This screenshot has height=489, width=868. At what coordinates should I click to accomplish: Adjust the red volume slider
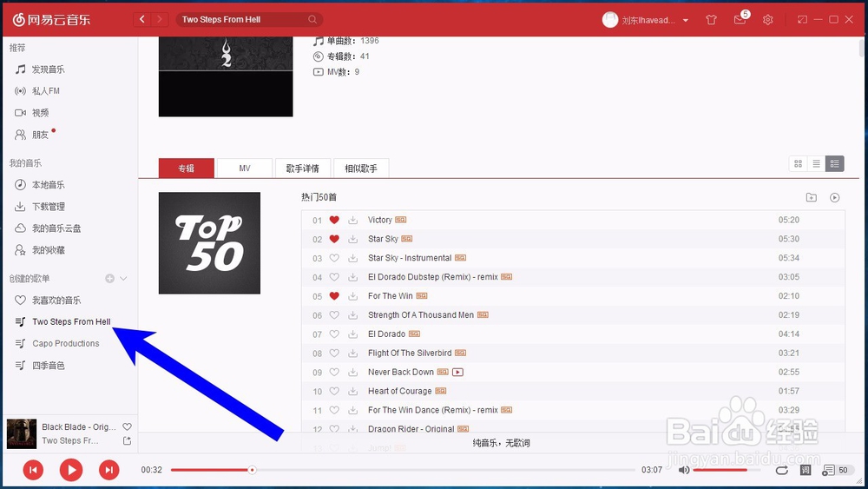pos(720,470)
